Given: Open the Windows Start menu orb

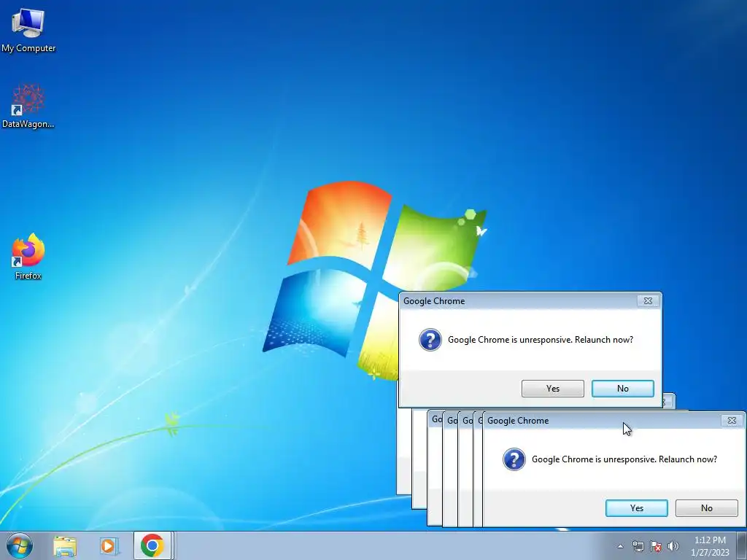Looking at the screenshot, I should coord(20,545).
